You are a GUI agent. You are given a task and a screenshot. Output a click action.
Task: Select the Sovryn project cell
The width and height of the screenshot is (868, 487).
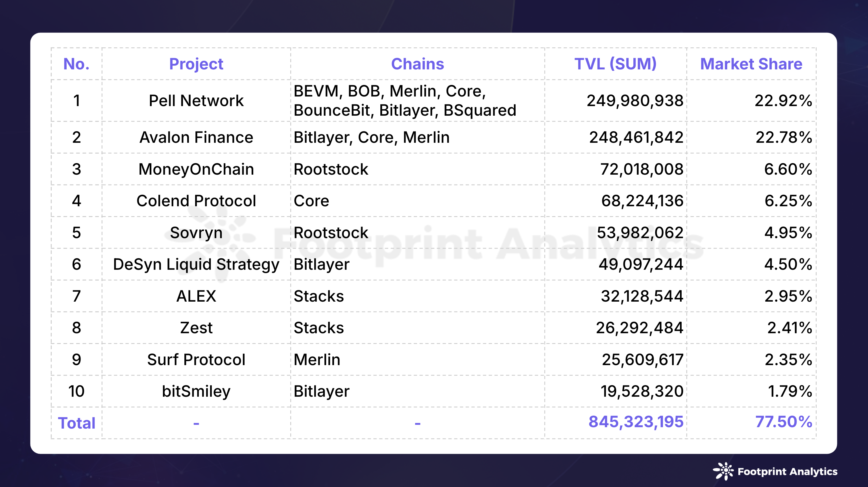click(196, 233)
